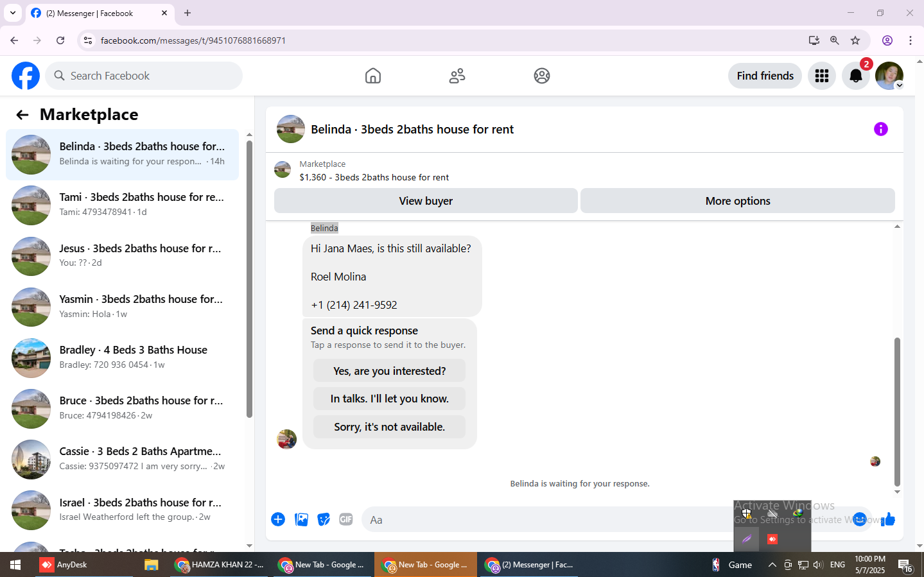This screenshot has height=577, width=924.
Task: Go to Home feed icon
Action: click(x=373, y=76)
